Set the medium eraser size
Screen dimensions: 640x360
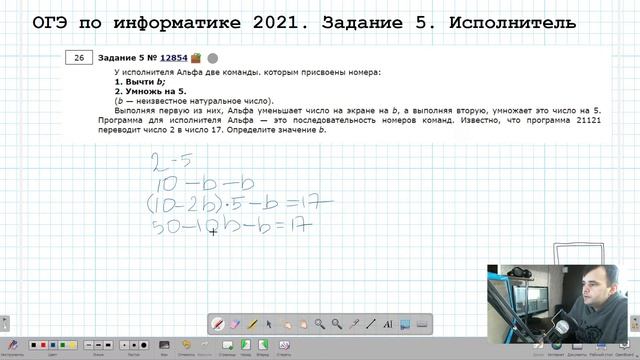pos(134,345)
